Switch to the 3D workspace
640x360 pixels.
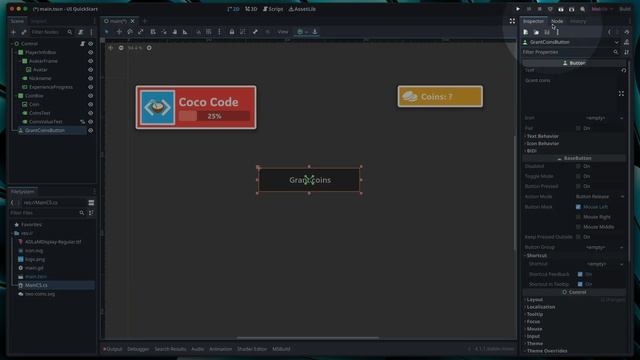click(251, 9)
